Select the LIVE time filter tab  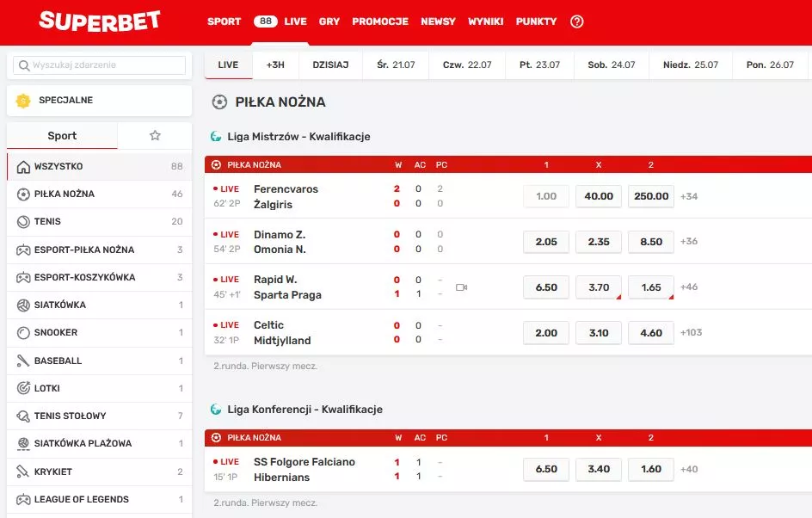point(229,65)
